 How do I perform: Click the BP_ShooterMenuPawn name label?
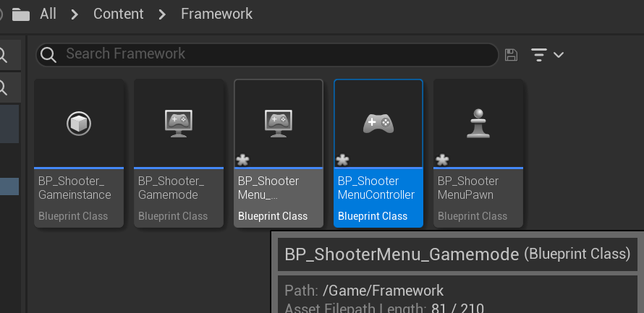point(467,188)
